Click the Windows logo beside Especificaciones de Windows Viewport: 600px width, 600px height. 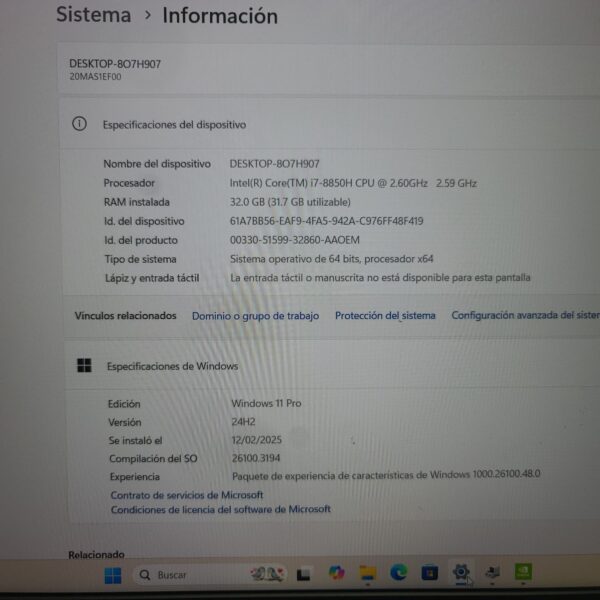84,365
